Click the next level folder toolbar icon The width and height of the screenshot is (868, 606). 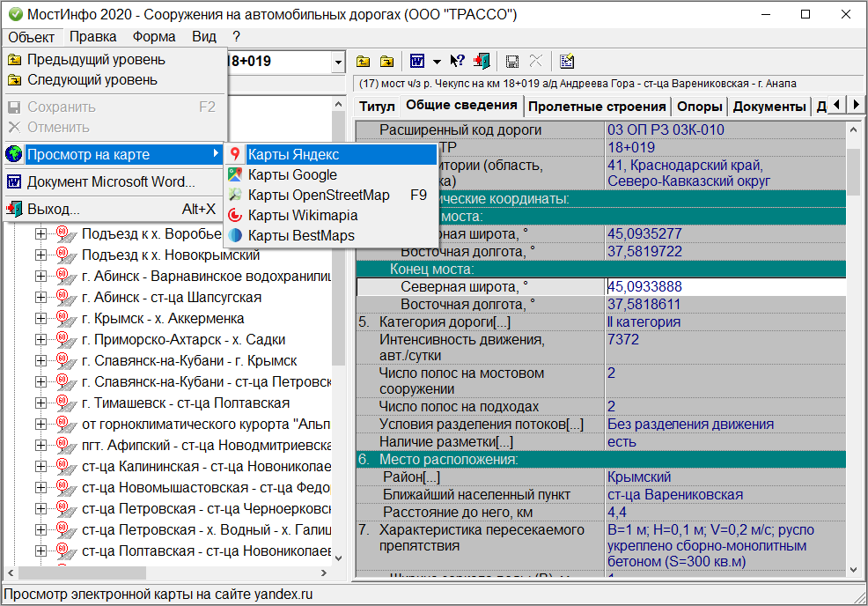click(x=386, y=62)
